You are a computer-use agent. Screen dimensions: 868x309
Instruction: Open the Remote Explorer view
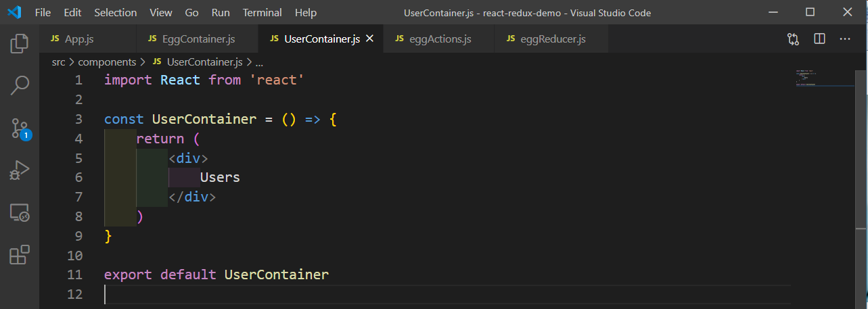click(20, 213)
